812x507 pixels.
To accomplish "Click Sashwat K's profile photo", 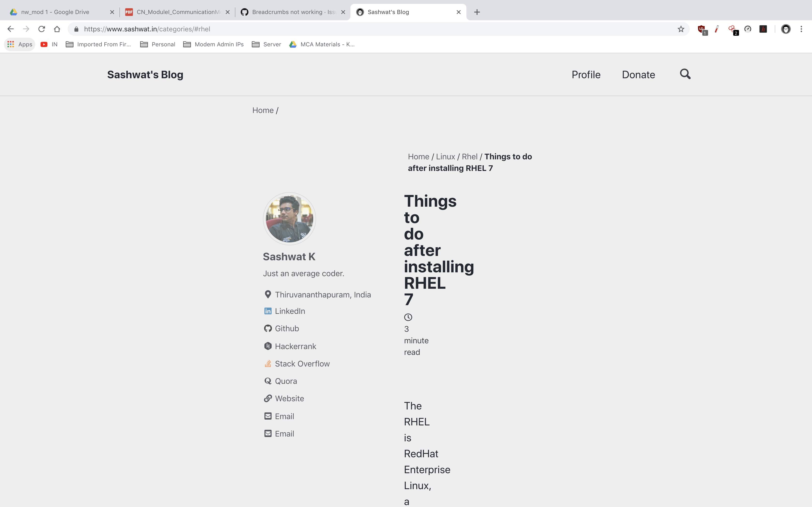I will tap(289, 218).
